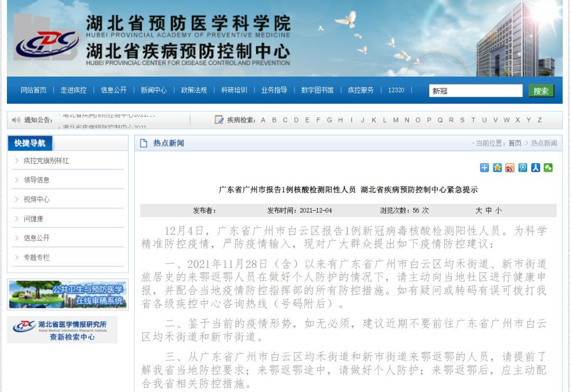The height and width of the screenshot is (392, 571).
Task: Open 专题专栏 sidebar link
Action: 36,257
